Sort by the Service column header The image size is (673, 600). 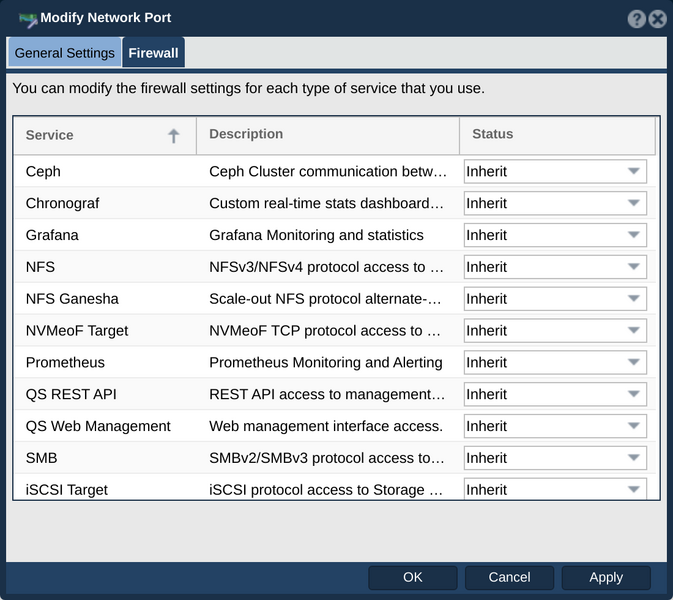[105, 136]
